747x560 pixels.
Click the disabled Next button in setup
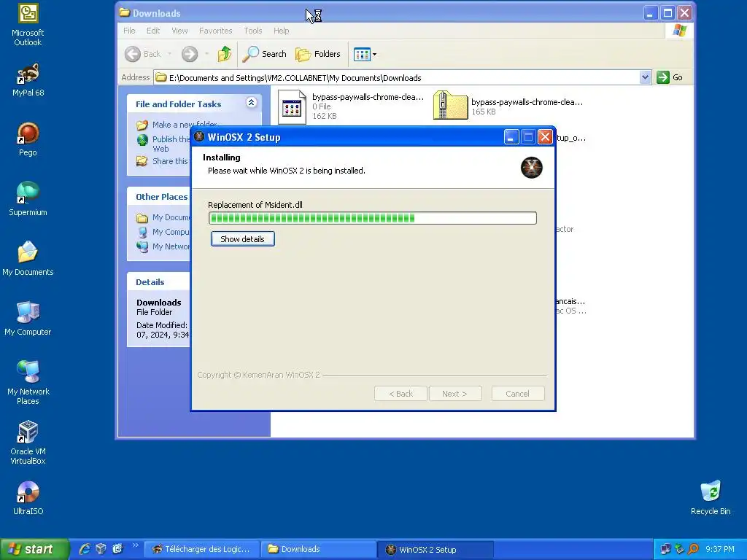point(455,394)
